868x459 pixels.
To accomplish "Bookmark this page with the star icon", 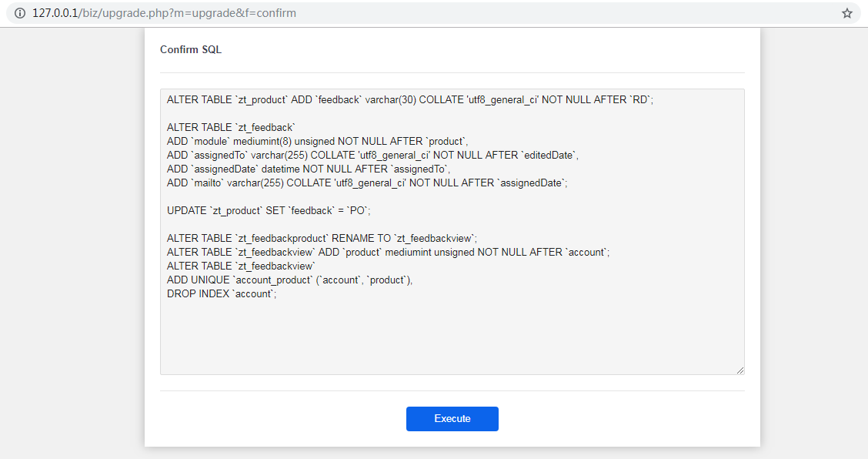I will (847, 13).
